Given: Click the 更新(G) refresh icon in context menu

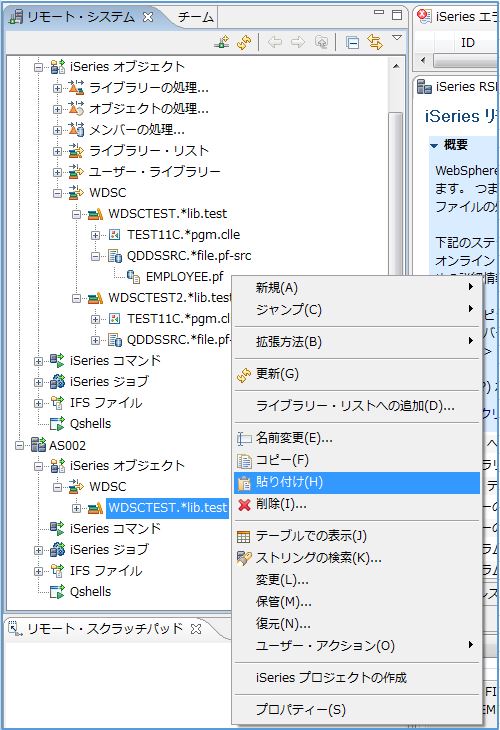Looking at the screenshot, I should point(244,375).
